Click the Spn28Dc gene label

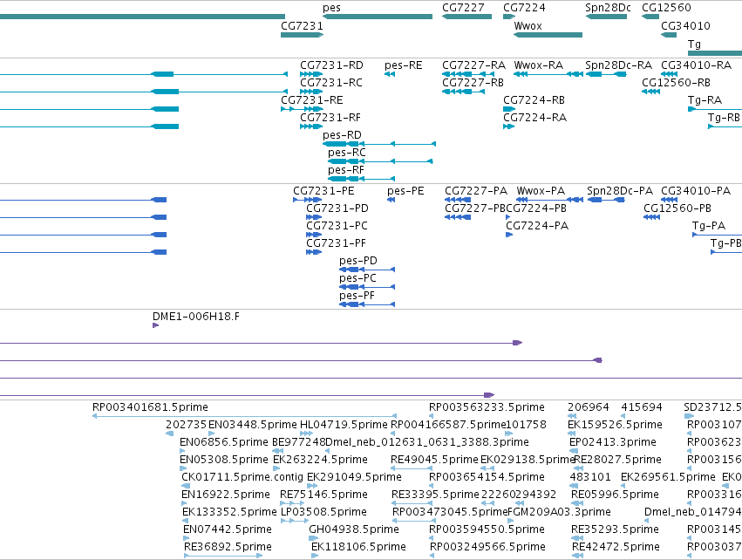[x=608, y=8]
